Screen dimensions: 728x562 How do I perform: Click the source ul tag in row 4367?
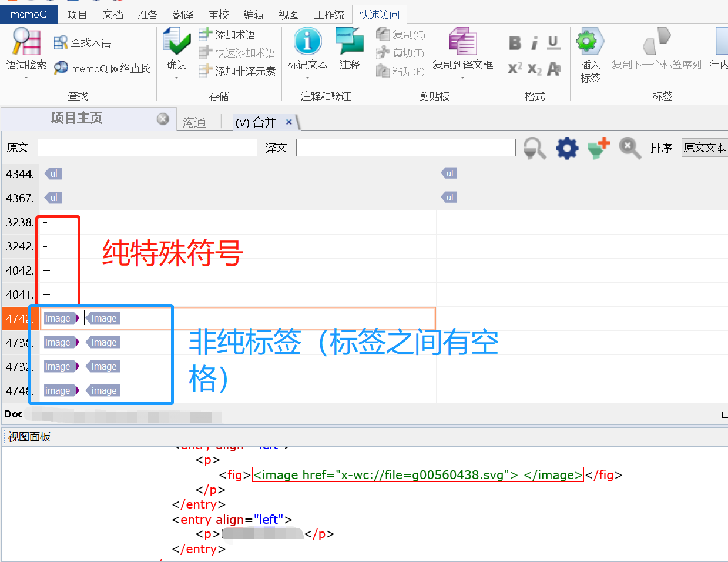53,198
